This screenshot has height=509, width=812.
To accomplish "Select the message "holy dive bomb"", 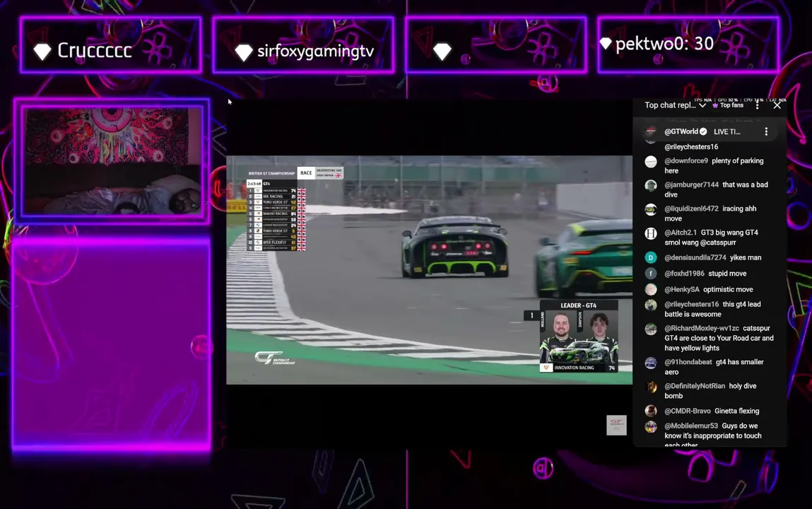I will click(x=710, y=390).
